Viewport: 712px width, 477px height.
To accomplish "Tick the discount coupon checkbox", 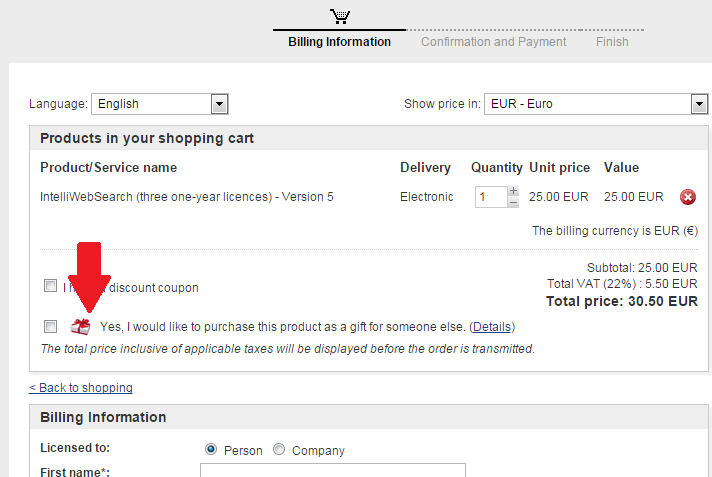I will click(x=50, y=286).
